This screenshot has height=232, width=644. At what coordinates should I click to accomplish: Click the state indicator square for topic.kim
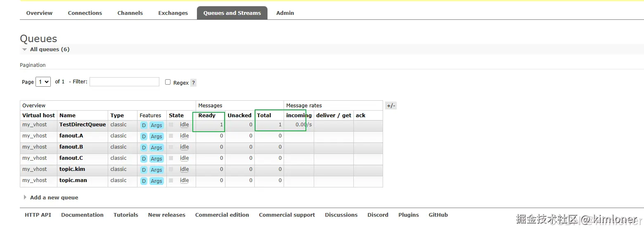pos(171,169)
